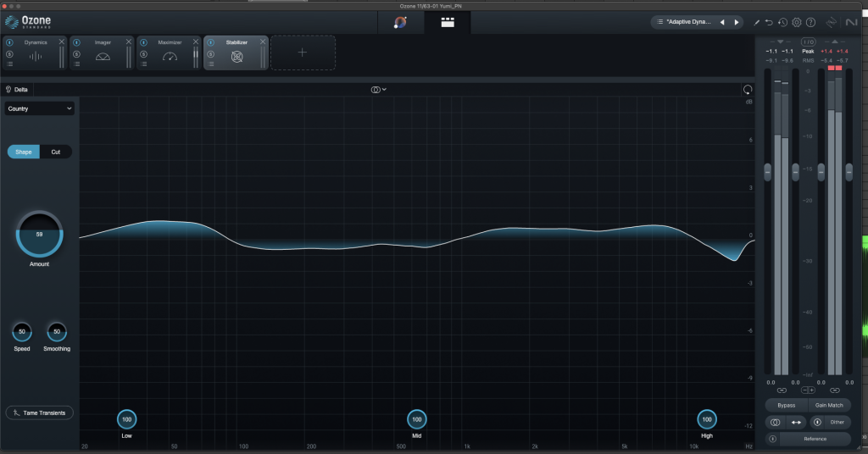Switch to Cut mode
The width and height of the screenshot is (868, 454).
click(x=56, y=152)
